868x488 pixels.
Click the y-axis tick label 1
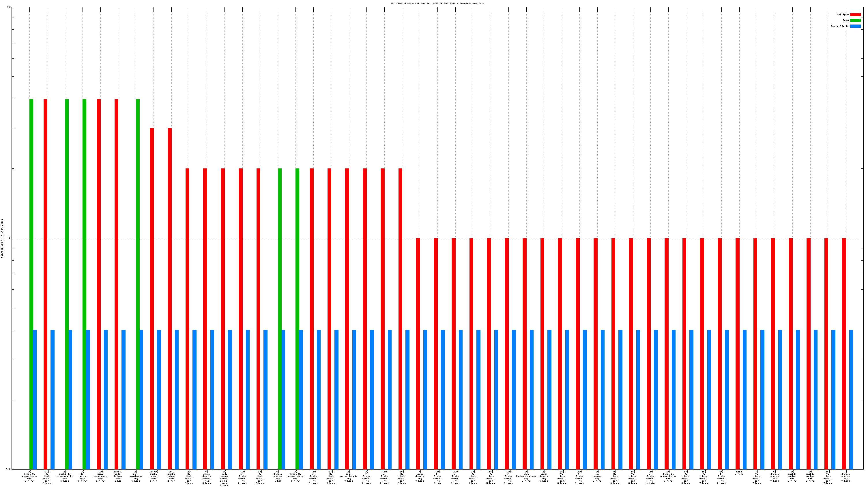pos(9,238)
